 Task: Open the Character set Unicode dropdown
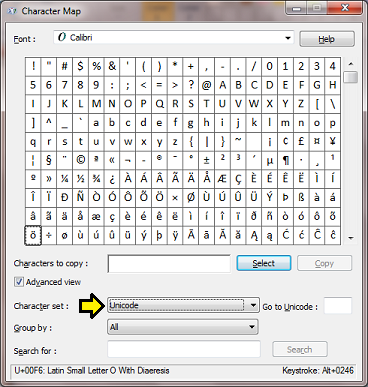point(183,305)
